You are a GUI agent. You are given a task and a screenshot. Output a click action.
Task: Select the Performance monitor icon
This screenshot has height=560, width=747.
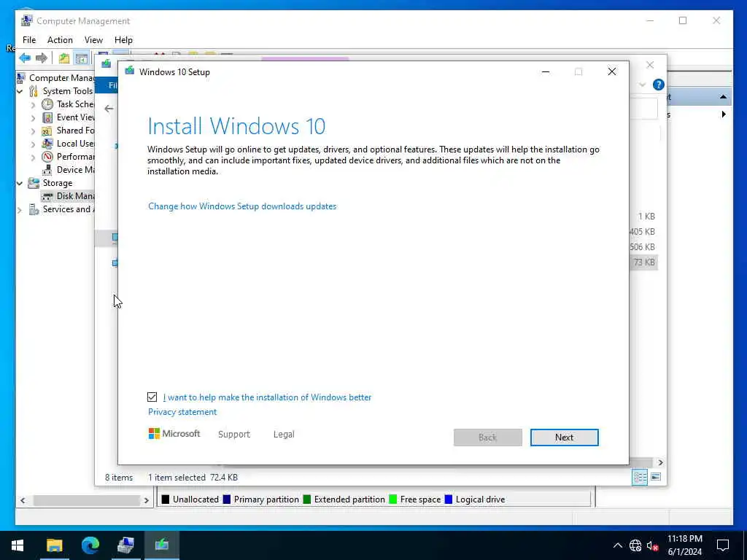[47, 157]
